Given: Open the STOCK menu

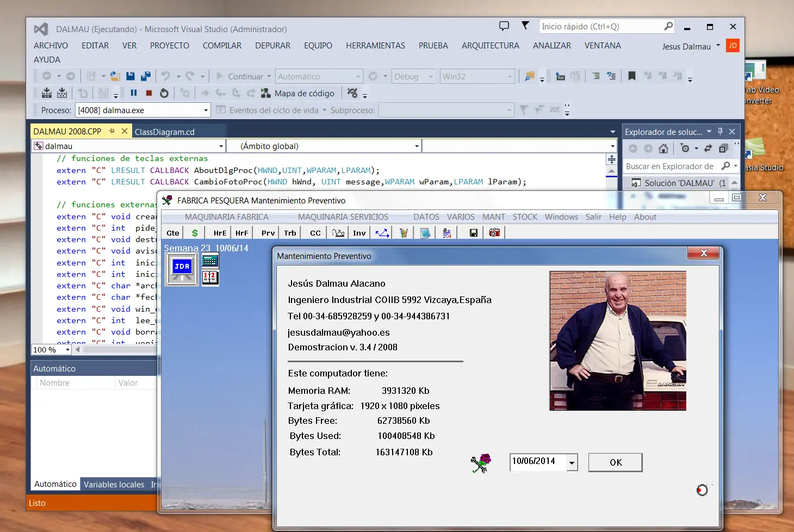Looking at the screenshot, I should [x=525, y=216].
